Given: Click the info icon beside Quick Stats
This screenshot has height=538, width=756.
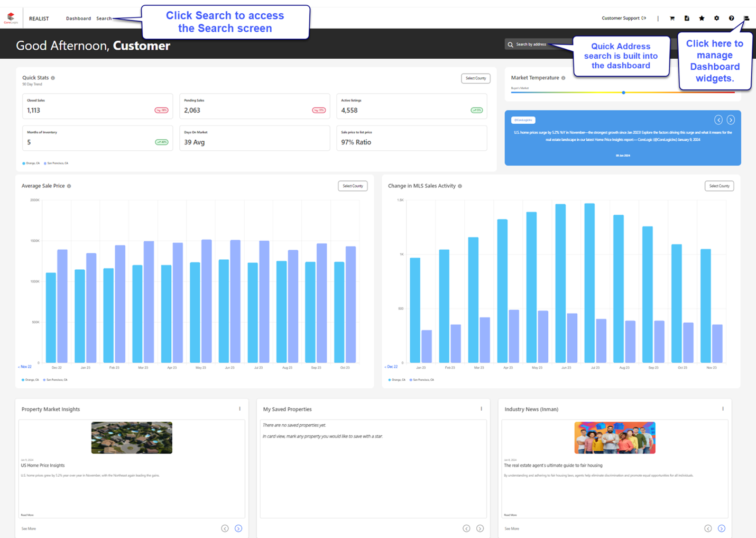Looking at the screenshot, I should click(53, 78).
